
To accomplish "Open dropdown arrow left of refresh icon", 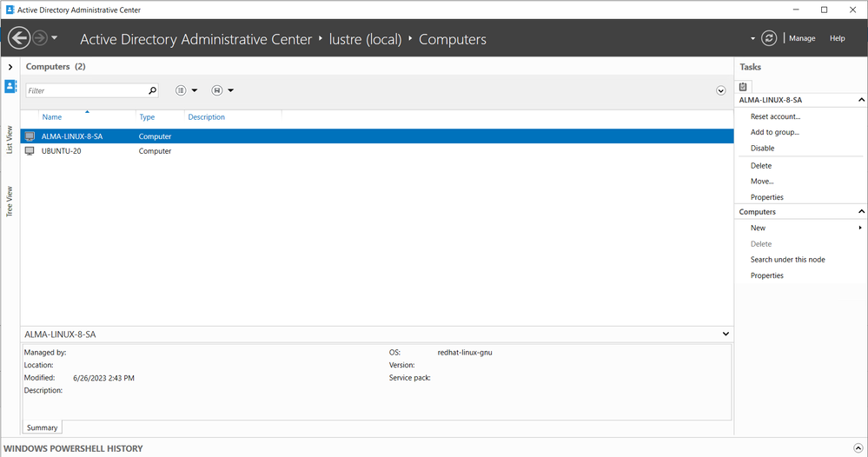I will (752, 39).
